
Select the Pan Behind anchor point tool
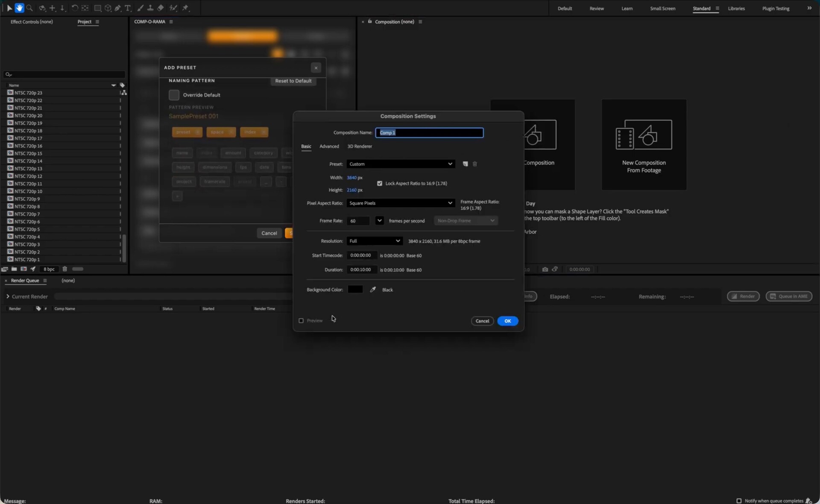pos(85,8)
